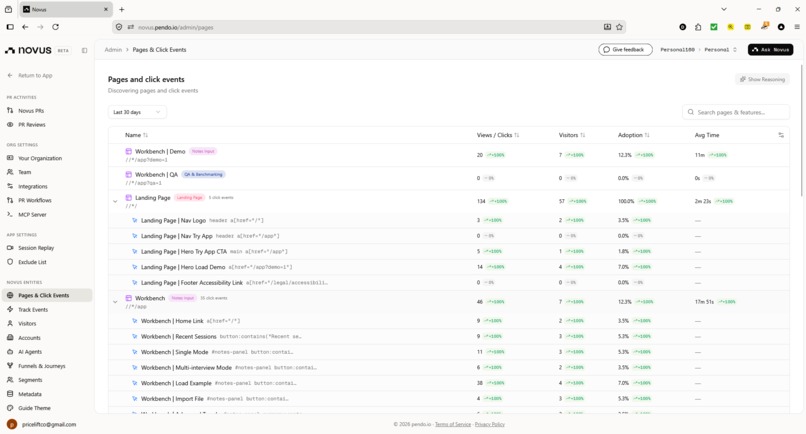Open a new browser tab
The height and width of the screenshot is (434, 806).
tap(122, 9)
